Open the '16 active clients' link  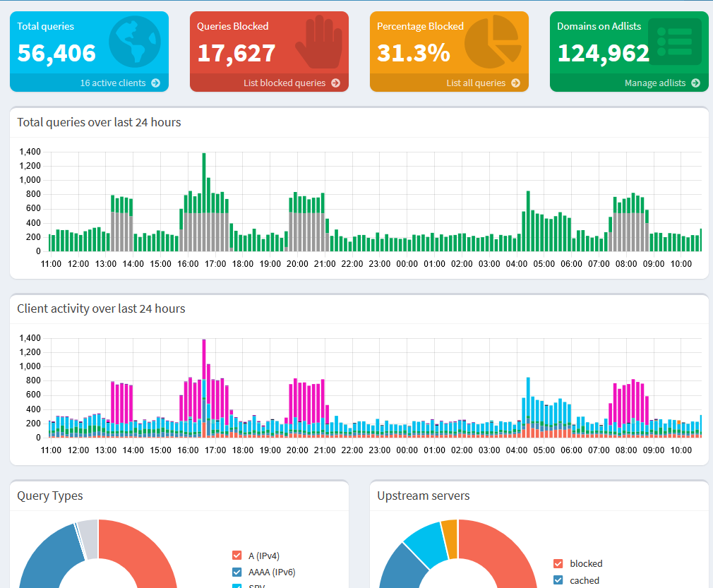click(112, 83)
